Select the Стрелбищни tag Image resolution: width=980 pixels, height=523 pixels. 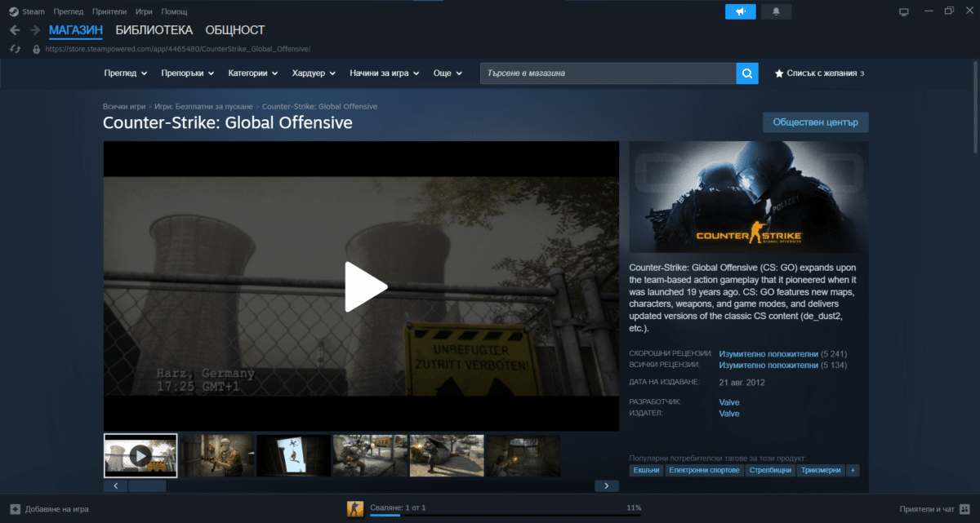[771, 471]
